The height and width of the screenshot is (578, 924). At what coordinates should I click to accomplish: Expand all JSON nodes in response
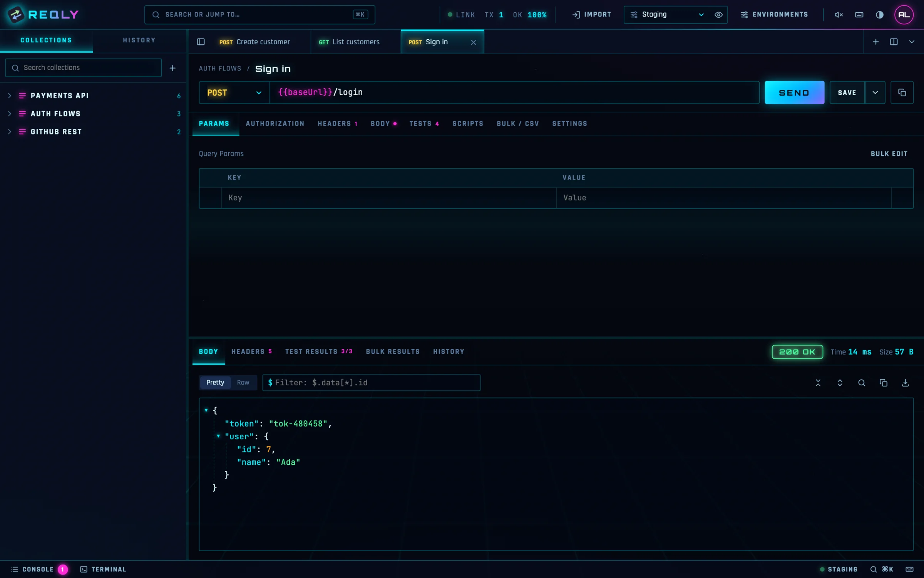(x=840, y=383)
